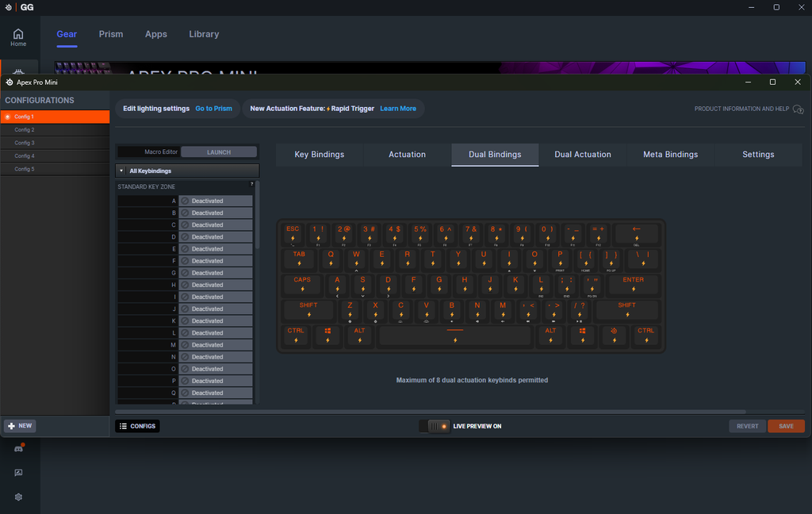Open the Rapid Trigger Learn More link
This screenshot has width=812, height=514.
pos(398,109)
